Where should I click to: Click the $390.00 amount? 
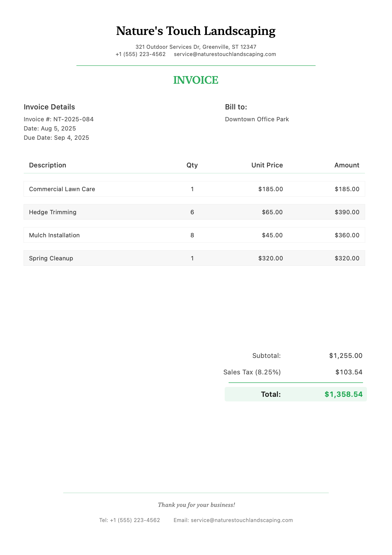[347, 212]
